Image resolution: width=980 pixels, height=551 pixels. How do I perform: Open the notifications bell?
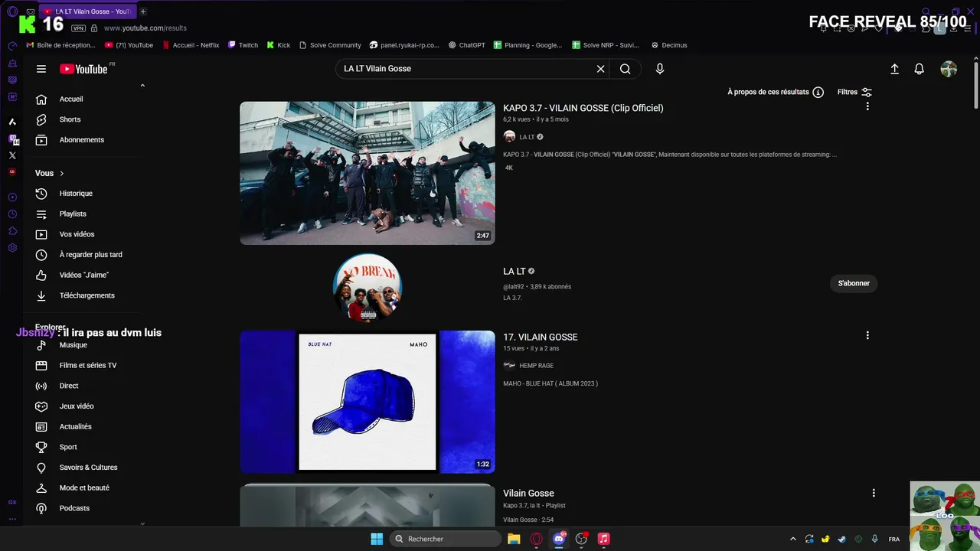(920, 69)
